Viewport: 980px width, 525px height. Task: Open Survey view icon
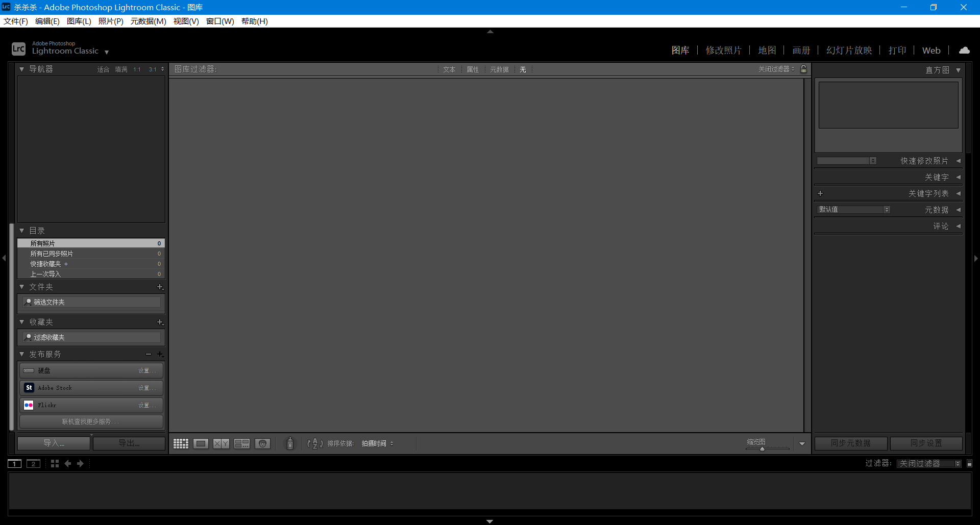coord(242,443)
